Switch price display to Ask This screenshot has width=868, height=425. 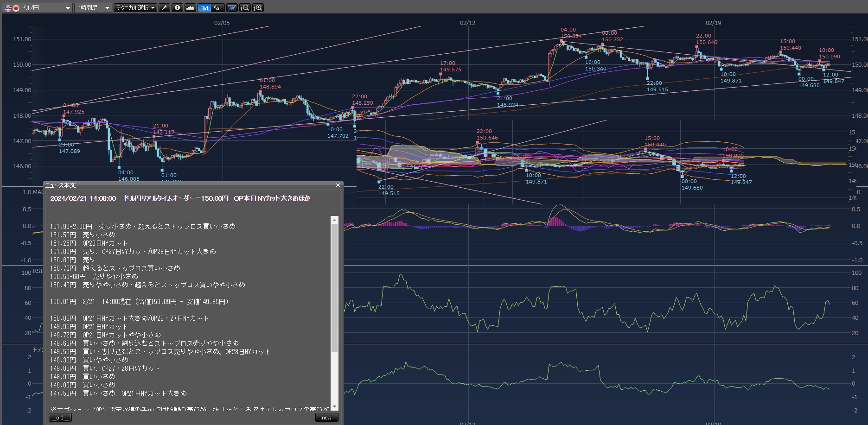point(217,8)
